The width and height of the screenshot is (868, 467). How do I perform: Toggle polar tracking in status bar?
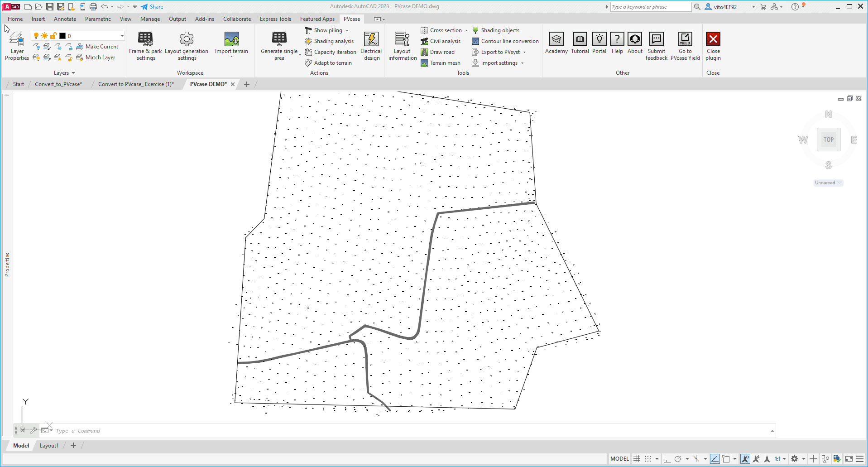(x=678, y=459)
